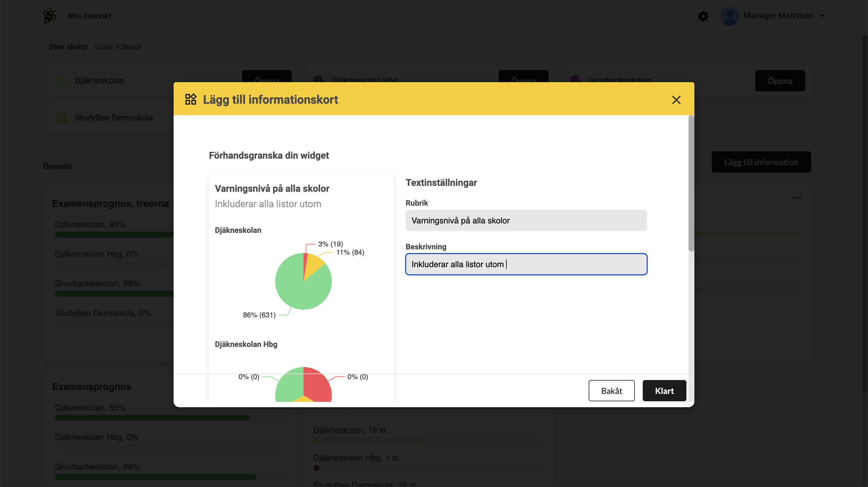Click the Gruvbackeskolan building icon
Image resolution: width=868 pixels, height=487 pixels.
[x=575, y=80]
